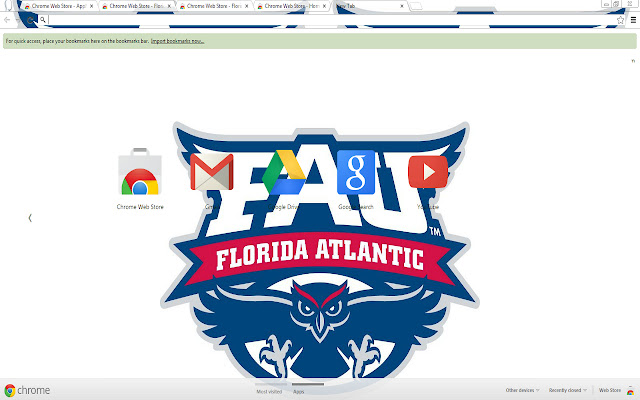Go to previous apps page with left chevron

click(x=30, y=218)
